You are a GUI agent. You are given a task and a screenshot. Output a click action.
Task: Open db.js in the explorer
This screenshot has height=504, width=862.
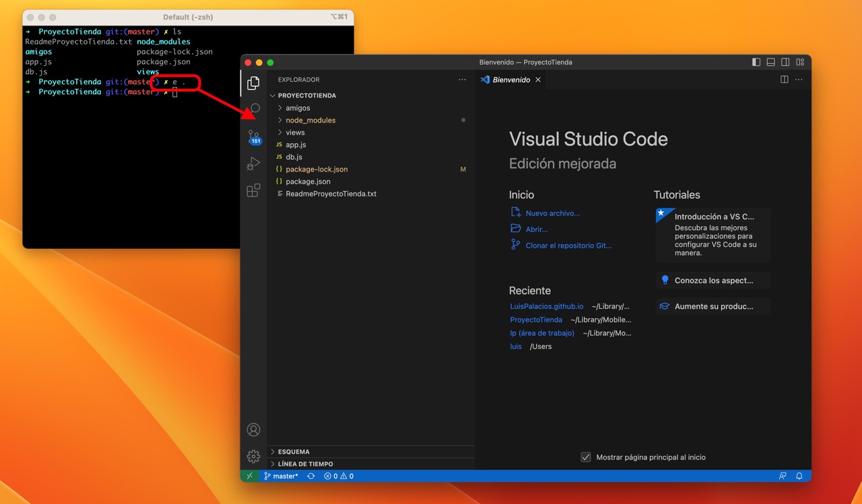coord(371,157)
